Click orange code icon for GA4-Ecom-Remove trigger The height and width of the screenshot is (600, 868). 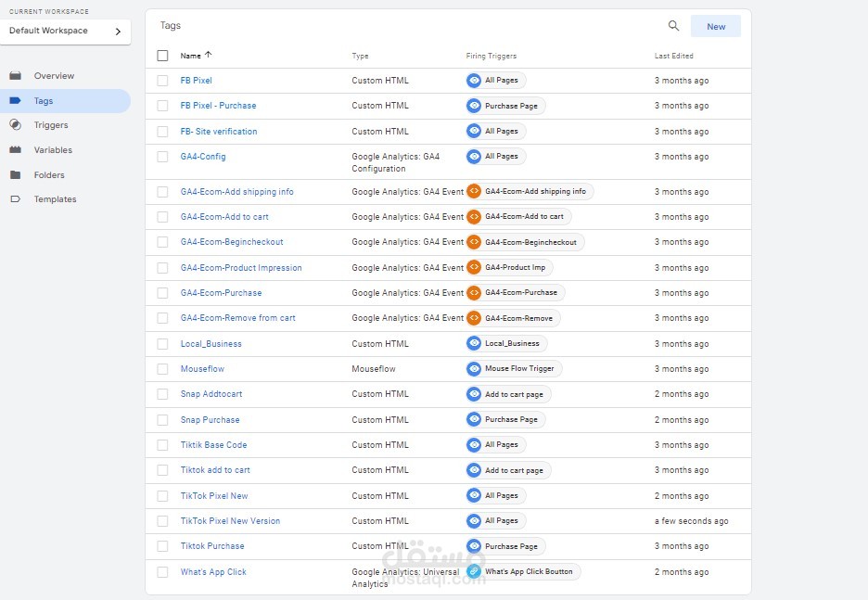pyautogui.click(x=474, y=318)
